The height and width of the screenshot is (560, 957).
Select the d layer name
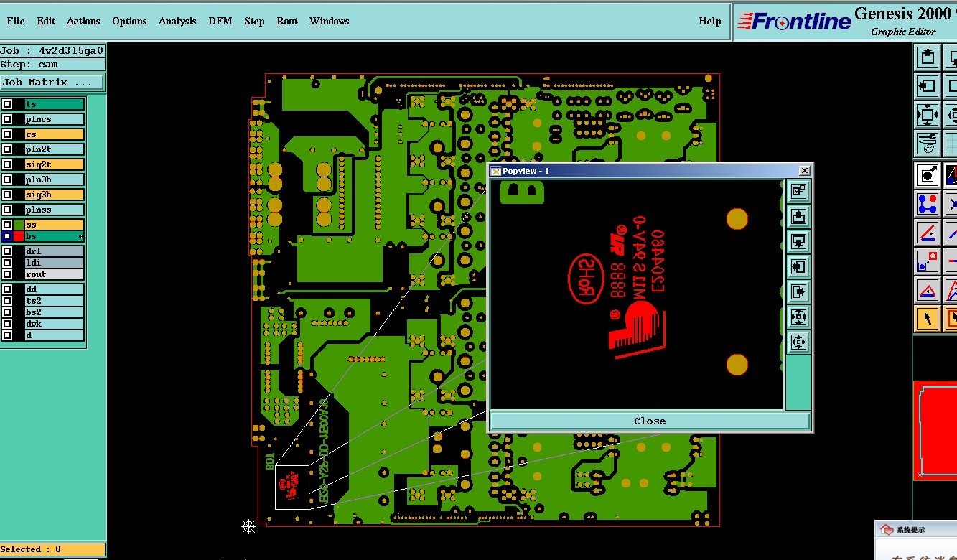pos(55,335)
